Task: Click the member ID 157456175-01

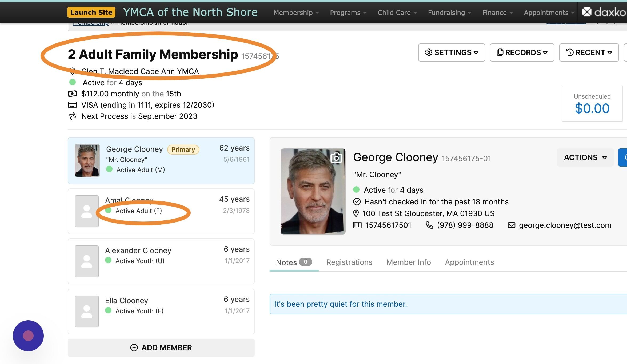Action: (466, 159)
